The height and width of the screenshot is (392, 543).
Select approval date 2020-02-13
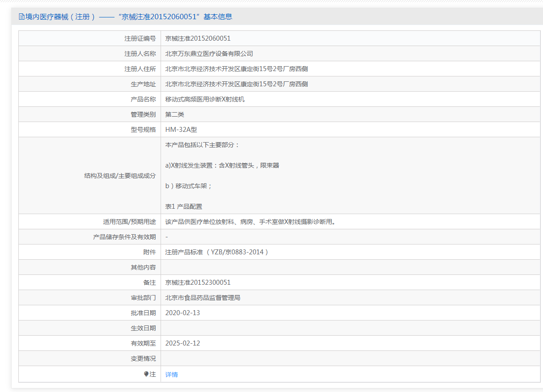[x=182, y=313]
